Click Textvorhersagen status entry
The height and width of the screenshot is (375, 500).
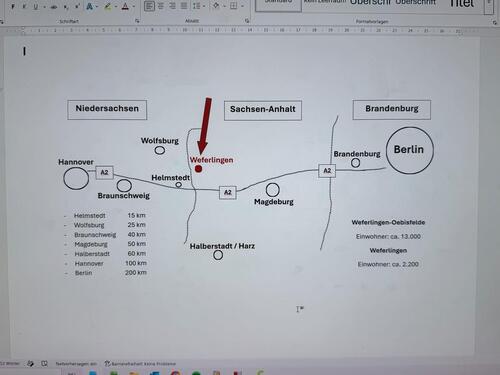click(76, 364)
